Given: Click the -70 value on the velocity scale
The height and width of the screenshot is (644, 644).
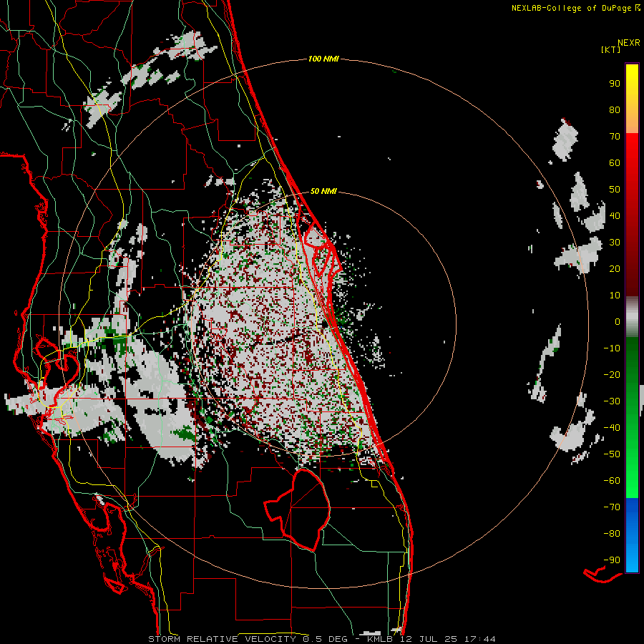Looking at the screenshot, I should pyautogui.click(x=612, y=507).
